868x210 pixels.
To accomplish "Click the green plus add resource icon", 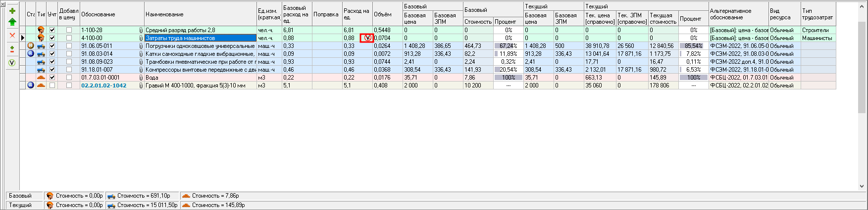I will pyautogui.click(x=12, y=11).
